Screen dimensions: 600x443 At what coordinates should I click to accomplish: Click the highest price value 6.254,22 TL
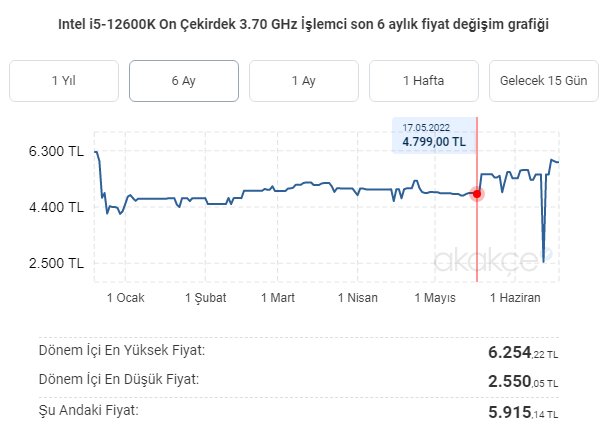[523, 352]
